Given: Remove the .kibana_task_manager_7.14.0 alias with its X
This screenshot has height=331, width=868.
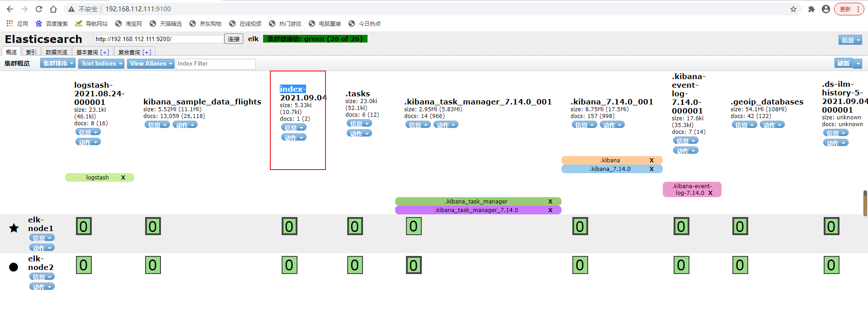Looking at the screenshot, I should (550, 210).
